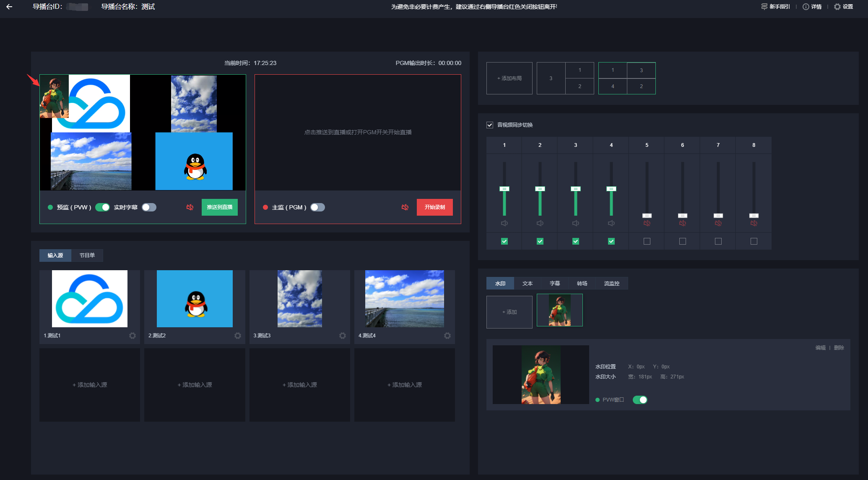The image size is (868, 480).
Task: Check the channel 6 audio checkbox
Action: (683, 241)
